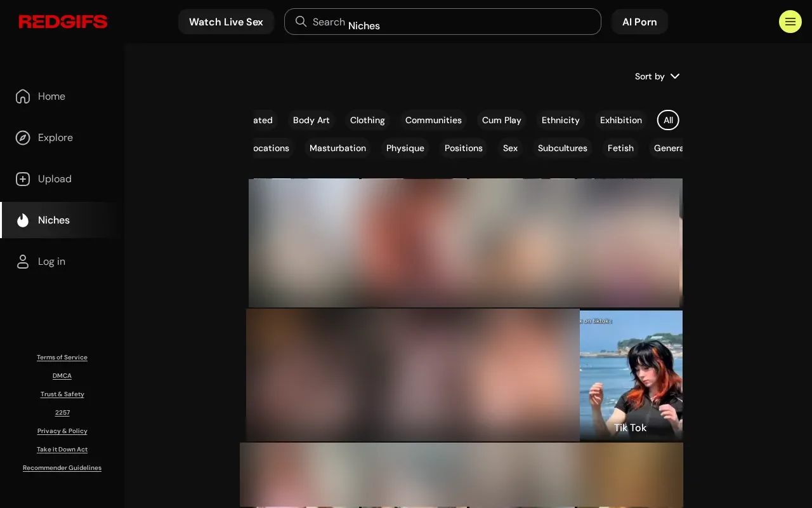Open the Trust & Safety link
The height and width of the screenshot is (508, 812).
coord(62,394)
